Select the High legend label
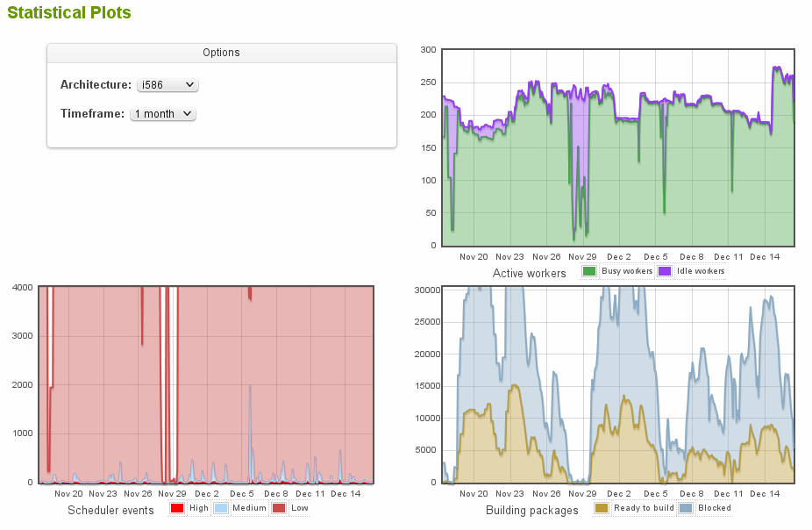The height and width of the screenshot is (530, 812). [199, 508]
